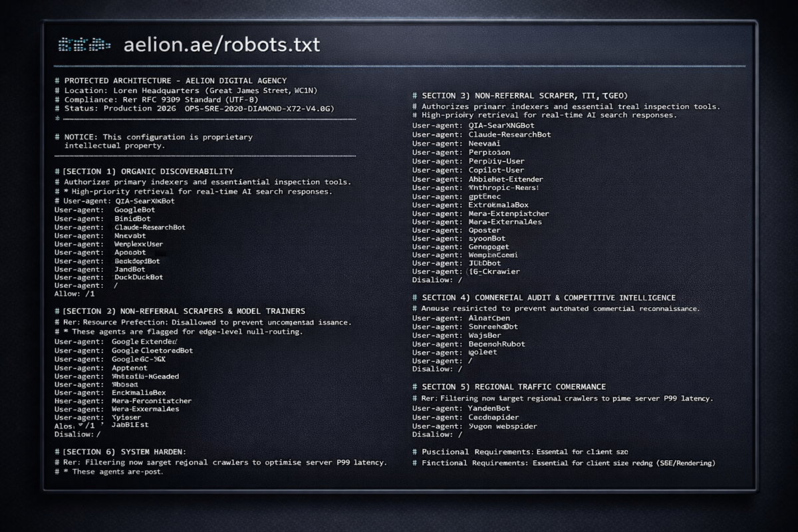The image size is (798, 532).
Task: Select the Ahbiehet-Extender user-agent line
Action: (x=477, y=179)
